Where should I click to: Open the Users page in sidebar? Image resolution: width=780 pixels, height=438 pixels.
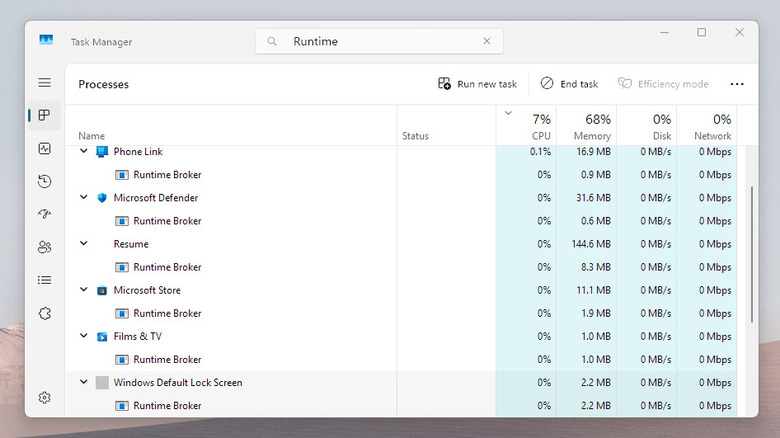tap(44, 247)
